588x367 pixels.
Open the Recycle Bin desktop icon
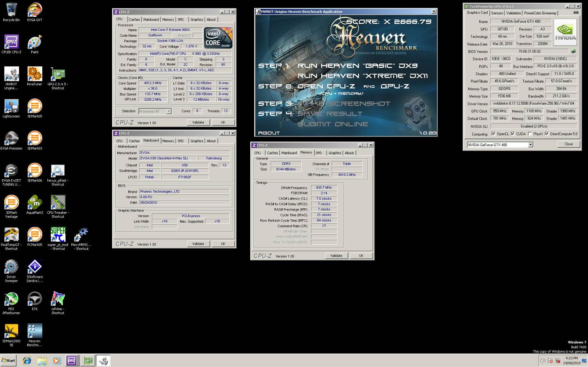click(11, 11)
